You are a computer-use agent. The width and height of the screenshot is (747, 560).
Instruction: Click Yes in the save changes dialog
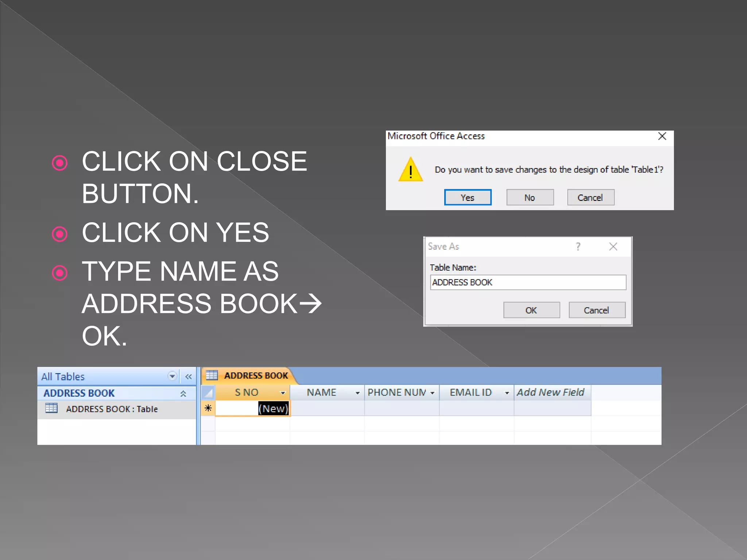468,198
